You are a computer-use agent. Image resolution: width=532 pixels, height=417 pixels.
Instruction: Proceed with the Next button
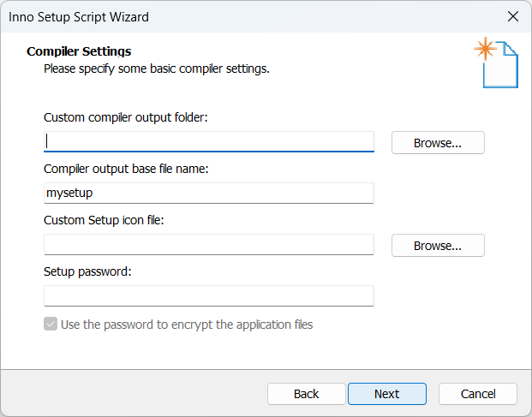click(387, 394)
